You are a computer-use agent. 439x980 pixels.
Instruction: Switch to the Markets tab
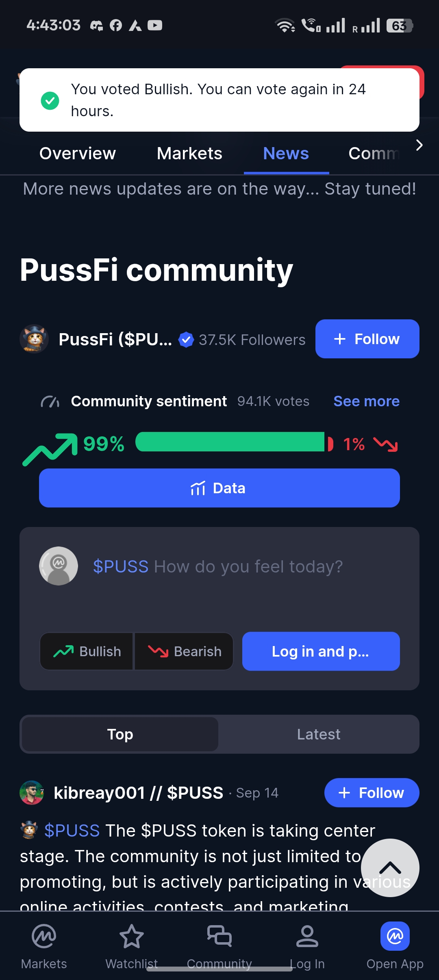point(189,154)
